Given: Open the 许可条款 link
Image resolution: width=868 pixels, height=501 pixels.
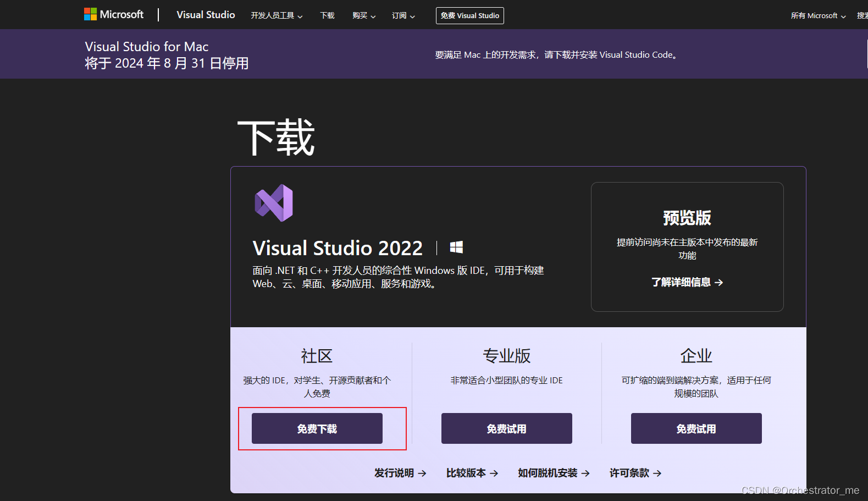Looking at the screenshot, I should [635, 473].
